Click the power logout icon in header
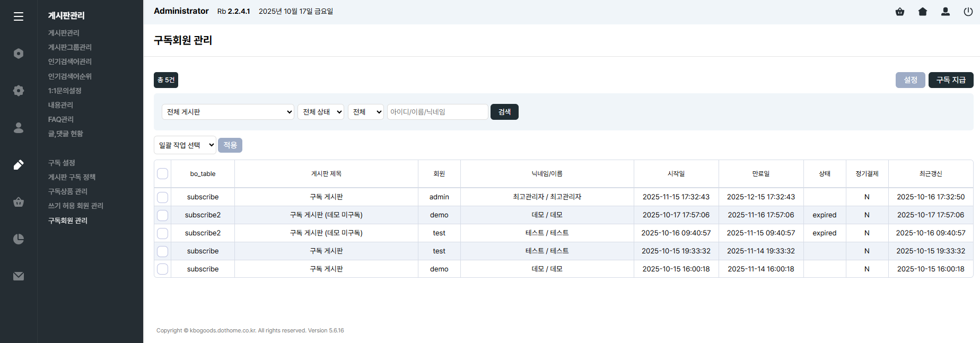 click(x=968, y=12)
